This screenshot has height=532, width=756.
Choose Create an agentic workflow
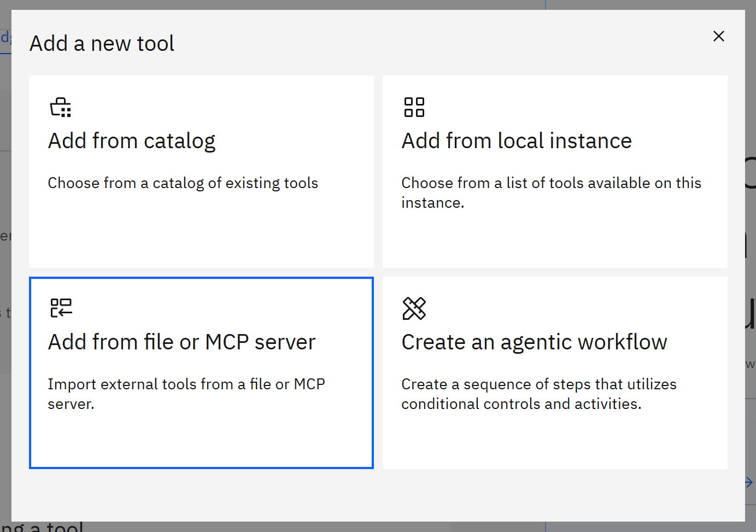tap(555, 372)
